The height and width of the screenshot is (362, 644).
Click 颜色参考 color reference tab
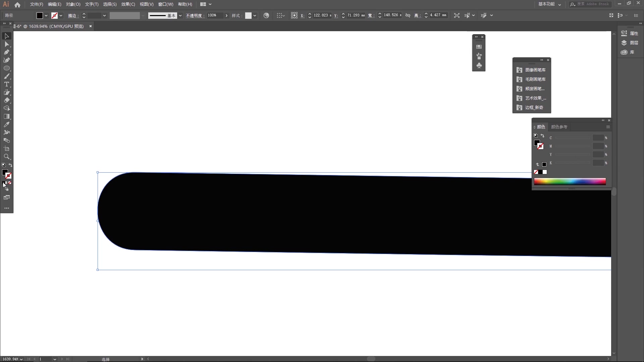click(x=558, y=127)
